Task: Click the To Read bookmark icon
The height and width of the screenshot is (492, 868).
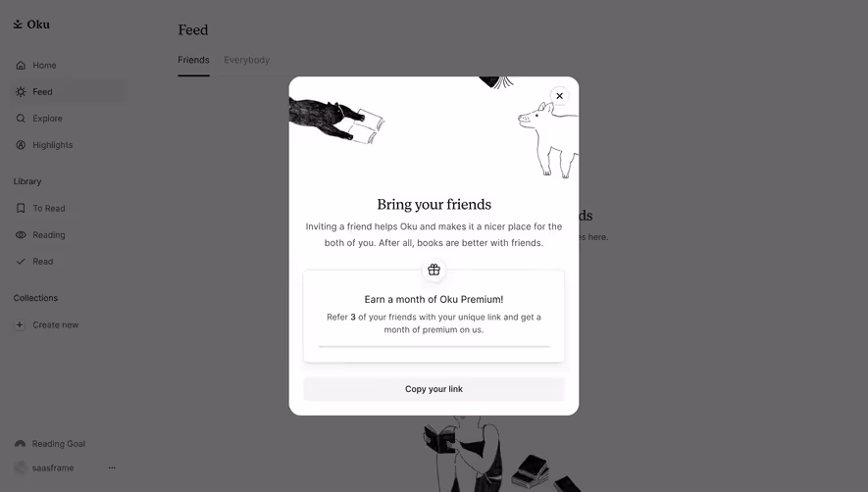Action: [x=21, y=208]
